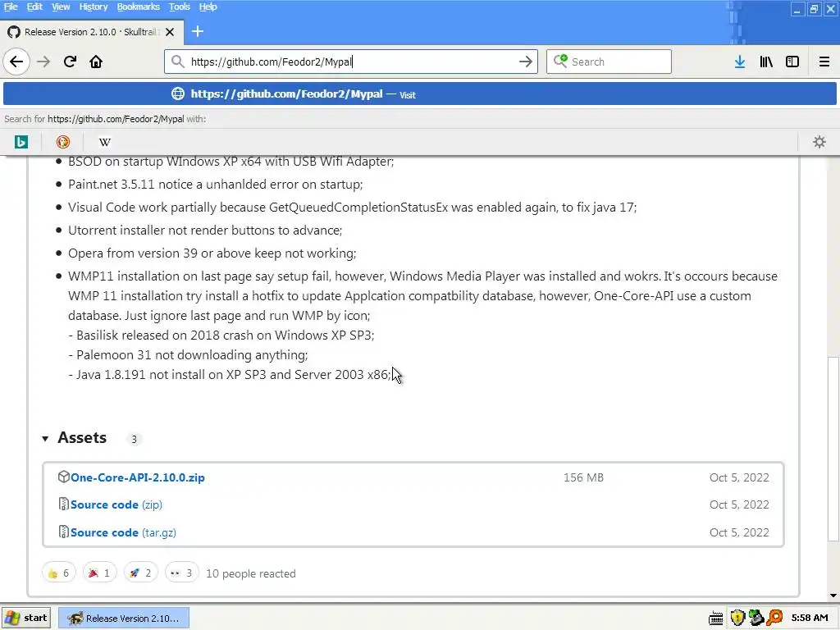Open a new tab with the plus button
840x630 pixels.
tap(198, 32)
